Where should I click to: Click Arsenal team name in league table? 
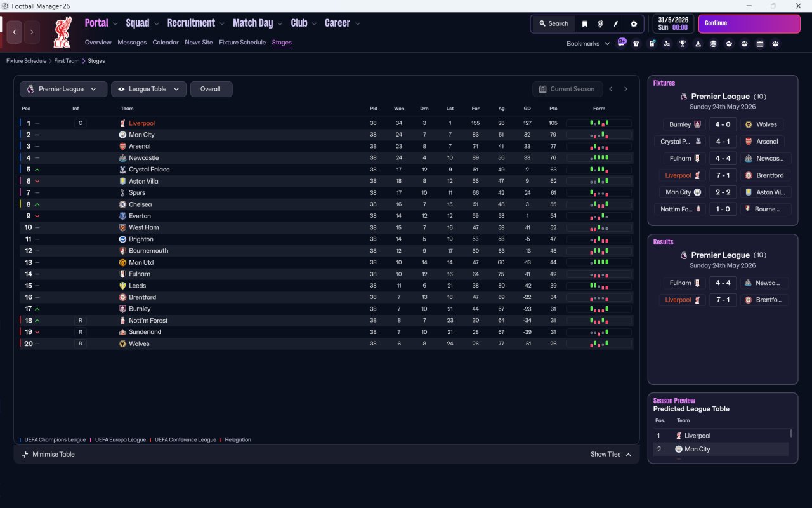pyautogui.click(x=140, y=146)
